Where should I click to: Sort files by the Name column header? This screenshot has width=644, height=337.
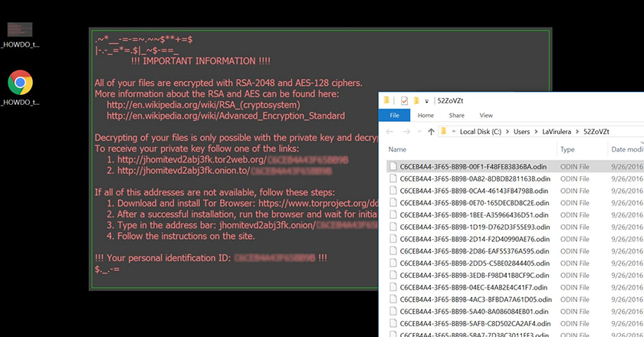point(398,149)
